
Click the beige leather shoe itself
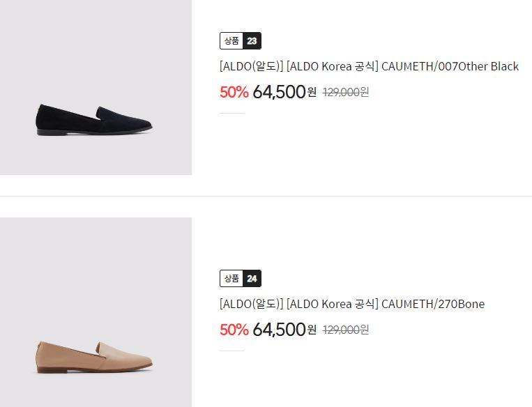[x=93, y=358]
